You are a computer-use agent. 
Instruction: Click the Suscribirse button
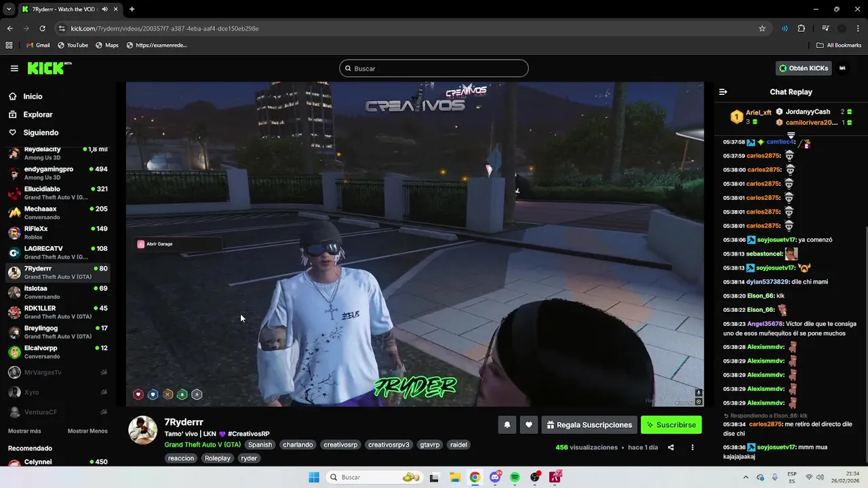pyautogui.click(x=671, y=425)
